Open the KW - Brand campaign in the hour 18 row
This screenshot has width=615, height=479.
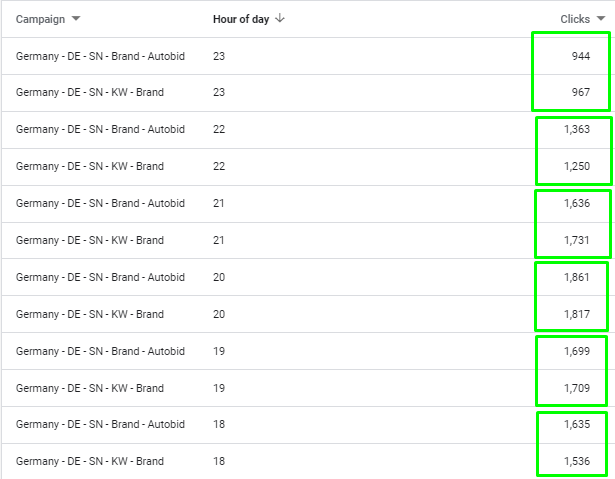pyautogui.click(x=90, y=461)
